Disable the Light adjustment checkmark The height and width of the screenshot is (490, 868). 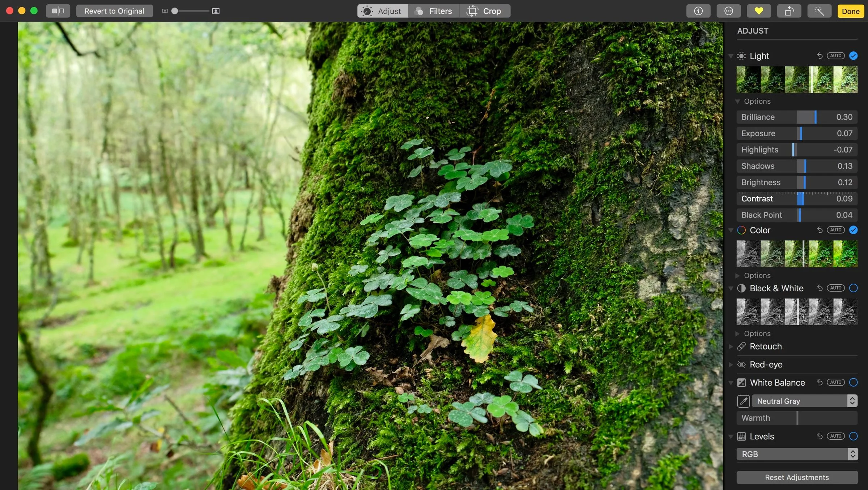click(853, 56)
